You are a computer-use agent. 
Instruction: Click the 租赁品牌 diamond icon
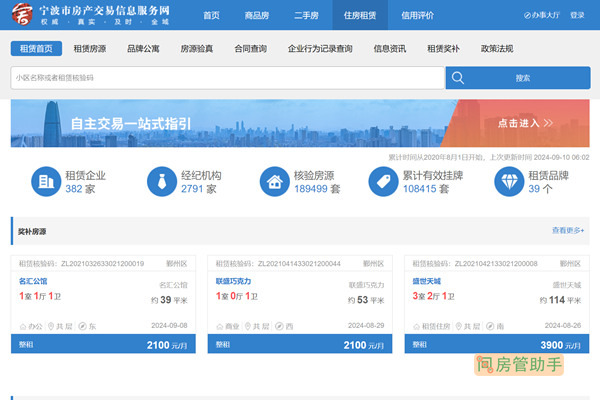coord(509,181)
